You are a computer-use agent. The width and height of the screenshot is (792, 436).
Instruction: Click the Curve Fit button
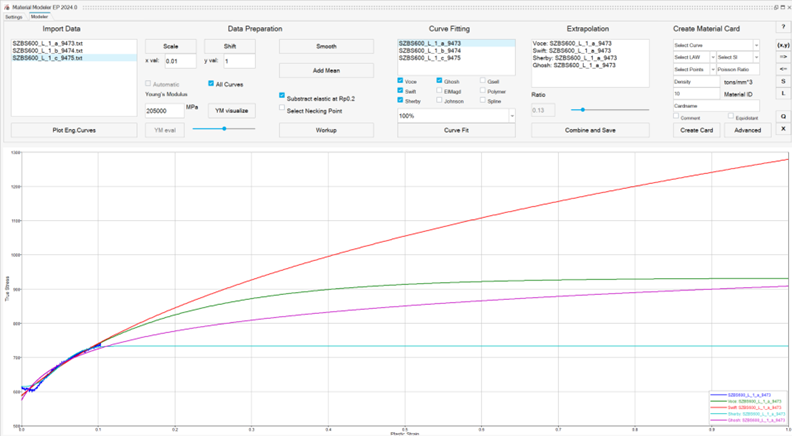456,130
